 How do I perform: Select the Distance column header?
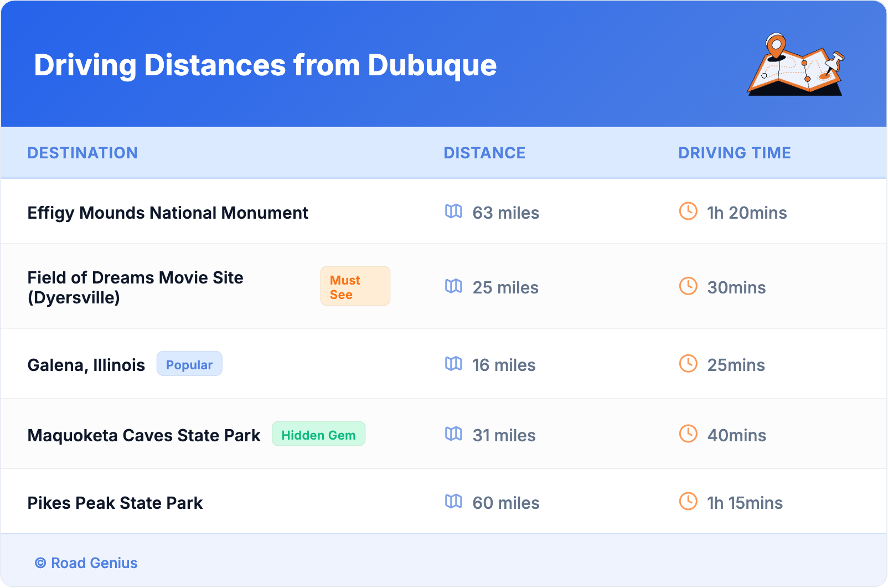[484, 153]
